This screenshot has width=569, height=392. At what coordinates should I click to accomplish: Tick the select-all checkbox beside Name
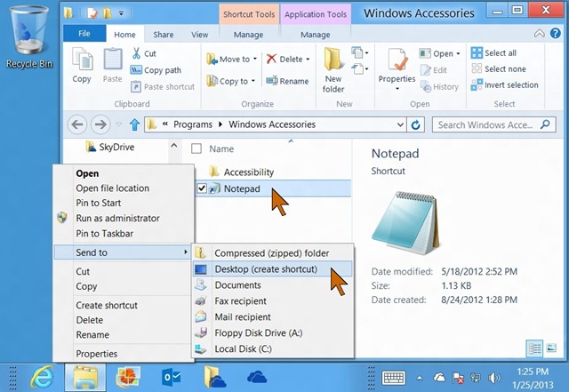[196, 148]
